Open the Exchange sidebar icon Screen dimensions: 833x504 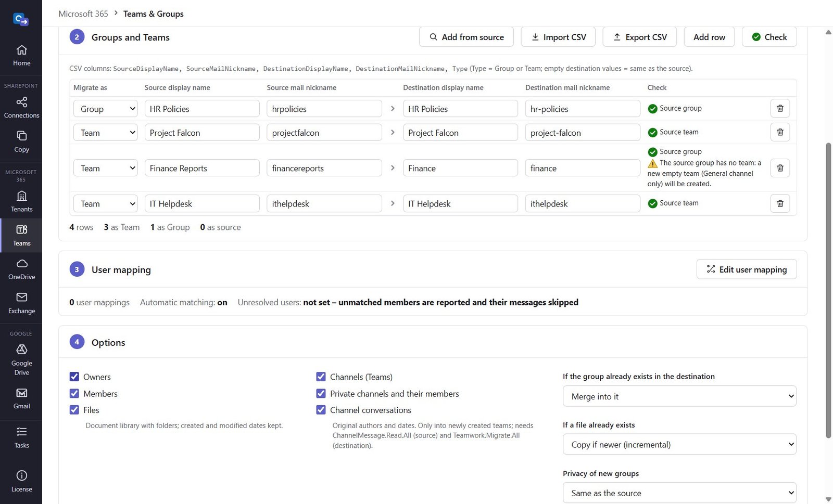point(21,303)
